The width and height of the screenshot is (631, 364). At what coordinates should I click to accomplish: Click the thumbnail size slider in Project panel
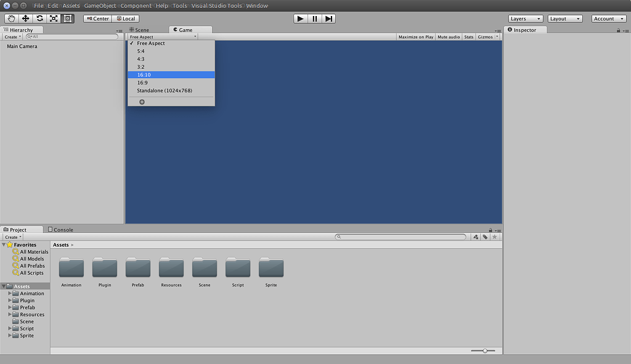pos(484,350)
